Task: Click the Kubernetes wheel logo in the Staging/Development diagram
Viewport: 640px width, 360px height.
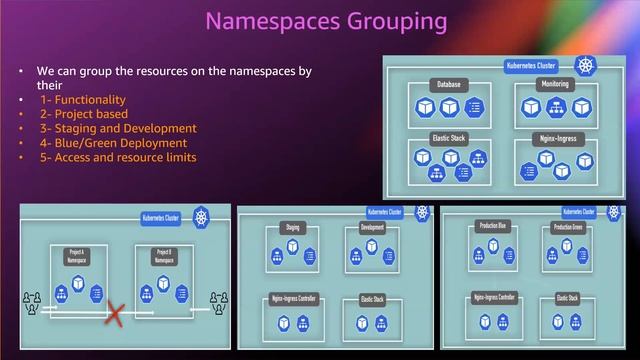Action: click(x=422, y=212)
